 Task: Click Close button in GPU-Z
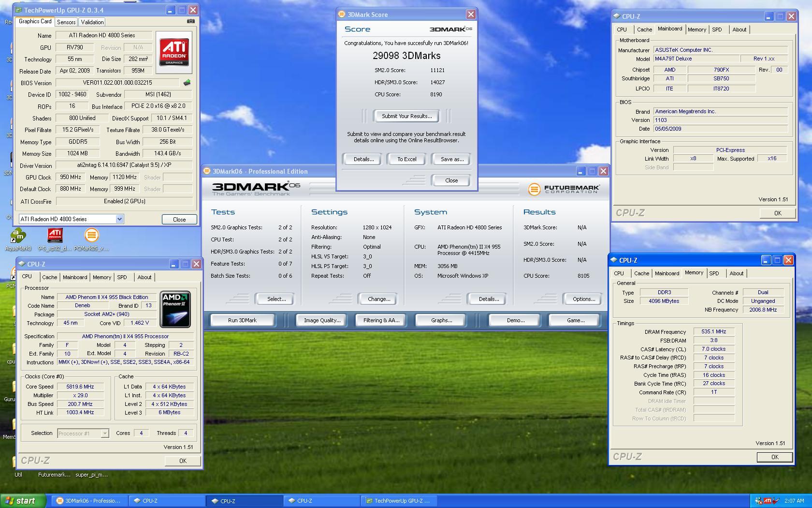(179, 220)
